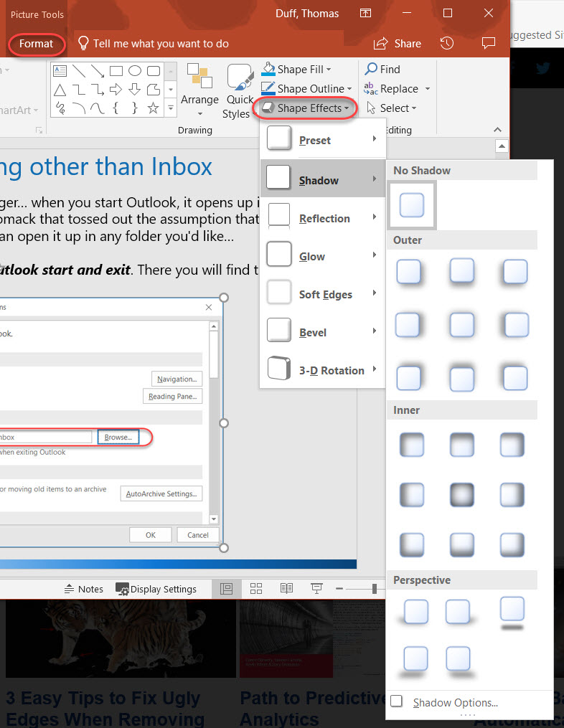Apply the No Shadow thumbnail
The width and height of the screenshot is (564, 728).
411,205
